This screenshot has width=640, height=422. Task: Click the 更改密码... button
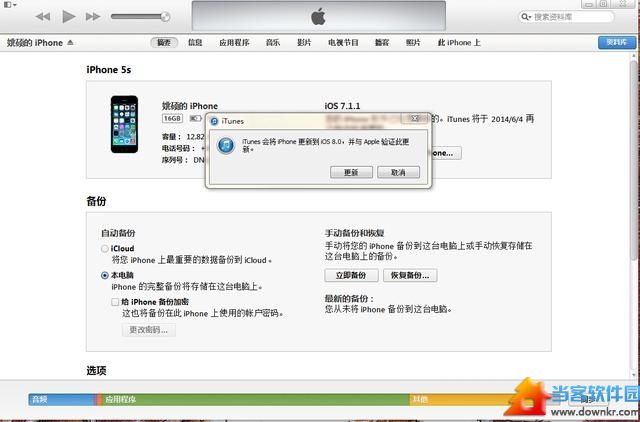149,330
